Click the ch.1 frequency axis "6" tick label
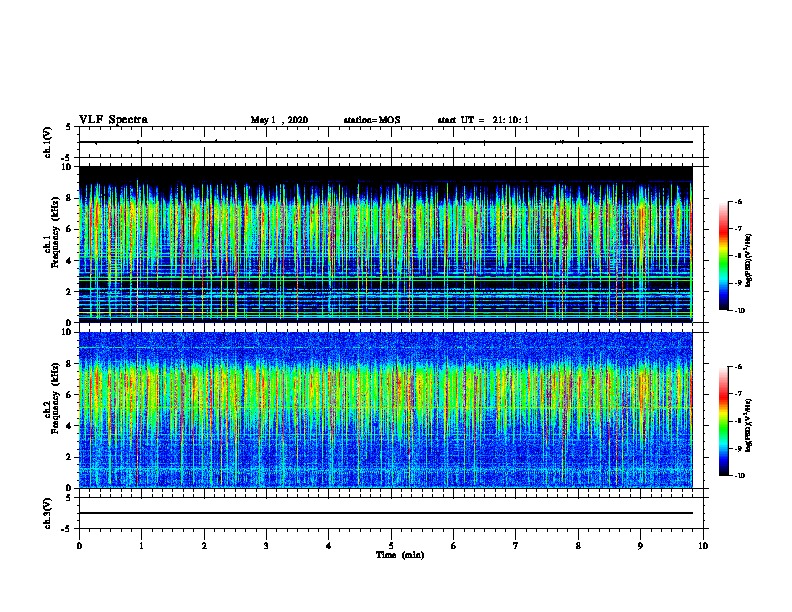Viewport: 792px width, 612px height. click(x=69, y=229)
